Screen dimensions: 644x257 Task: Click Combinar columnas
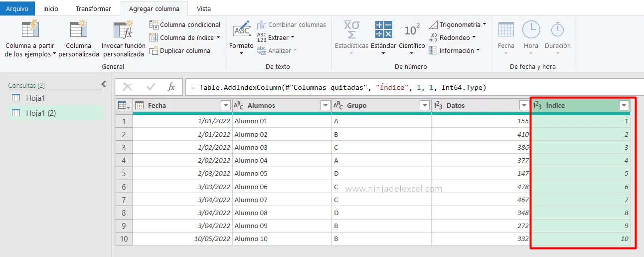(292, 24)
